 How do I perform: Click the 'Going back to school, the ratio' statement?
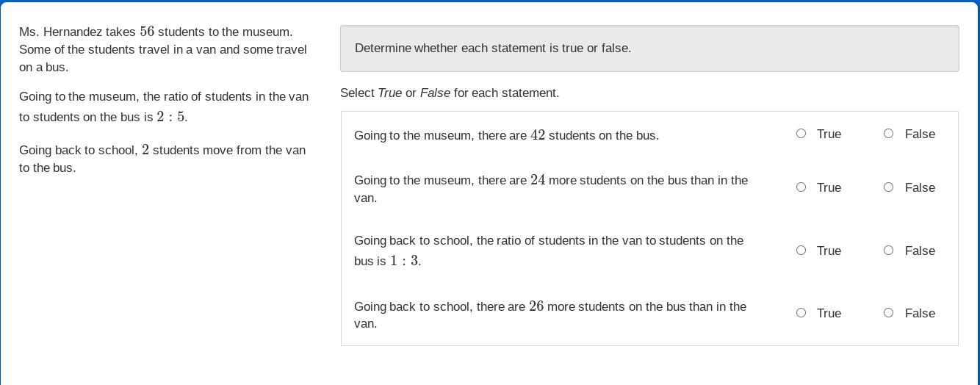548,251
